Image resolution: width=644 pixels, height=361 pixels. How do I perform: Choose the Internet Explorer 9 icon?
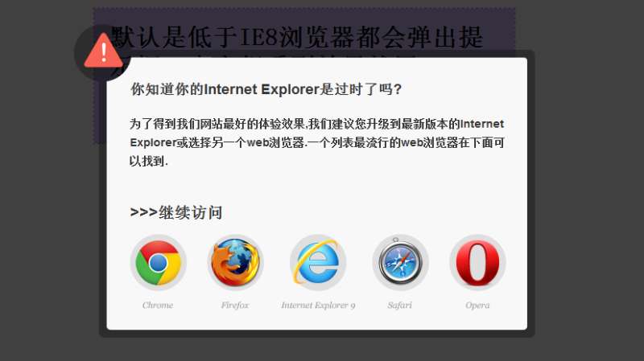click(x=318, y=262)
